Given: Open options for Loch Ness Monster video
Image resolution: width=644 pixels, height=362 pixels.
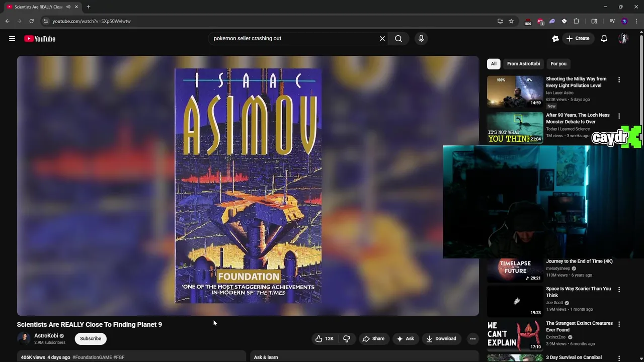Looking at the screenshot, I should point(619,116).
